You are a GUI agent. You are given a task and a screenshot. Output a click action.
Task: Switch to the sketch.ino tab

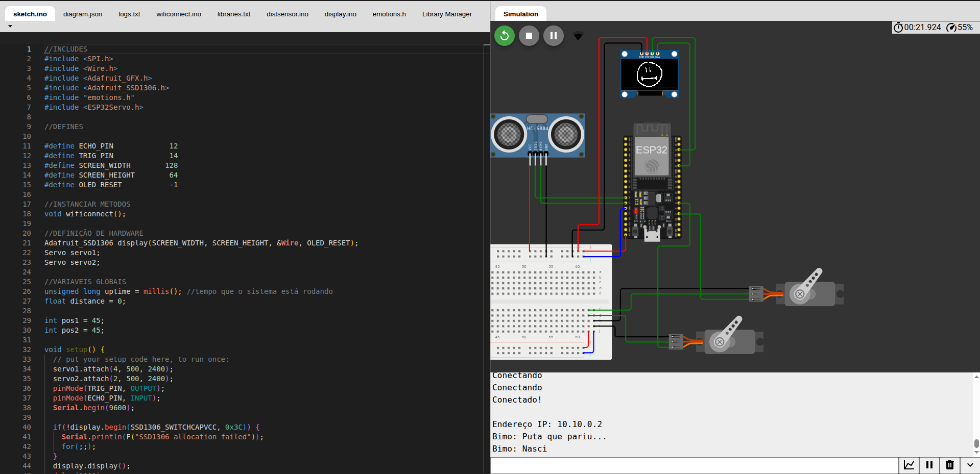pyautogui.click(x=30, y=14)
